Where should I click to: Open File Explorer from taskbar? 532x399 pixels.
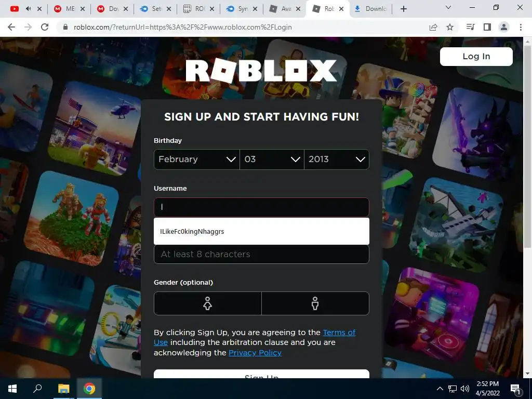coord(63,389)
